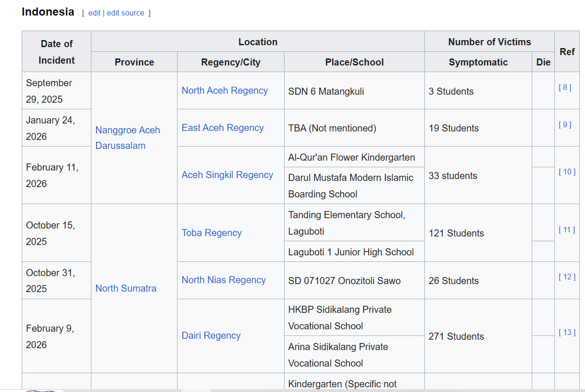View reference footnote 12
Screen dimensions: 585x392
pos(567,277)
